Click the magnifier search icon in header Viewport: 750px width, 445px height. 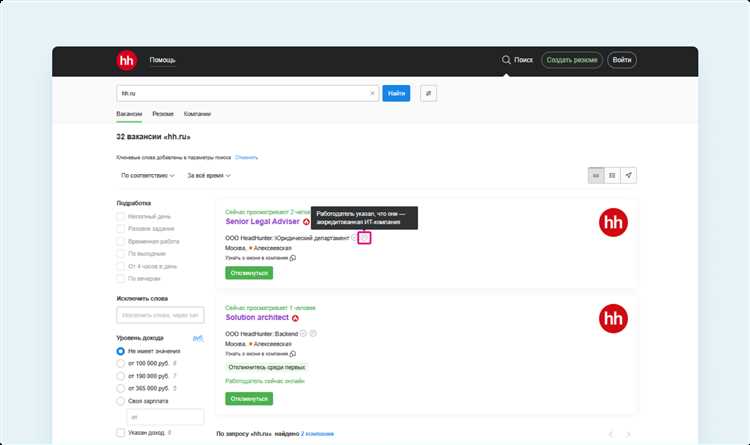[506, 60]
